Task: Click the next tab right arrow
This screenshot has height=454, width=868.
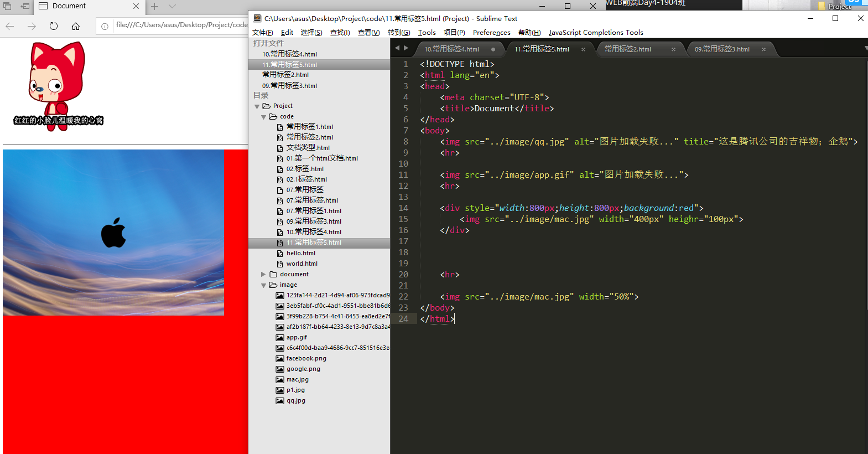Action: (406, 48)
